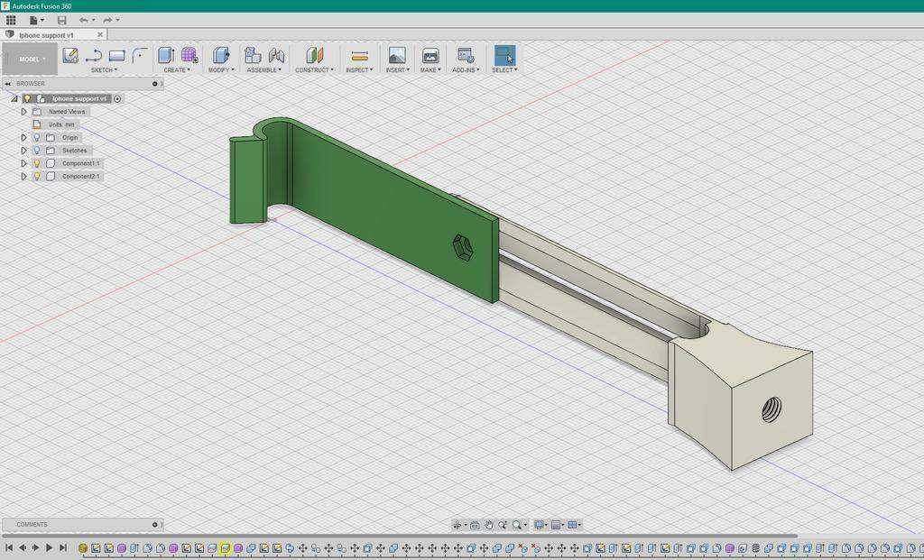This screenshot has height=560, width=924.
Task: Expand the Named Views tree node
Action: click(x=24, y=111)
